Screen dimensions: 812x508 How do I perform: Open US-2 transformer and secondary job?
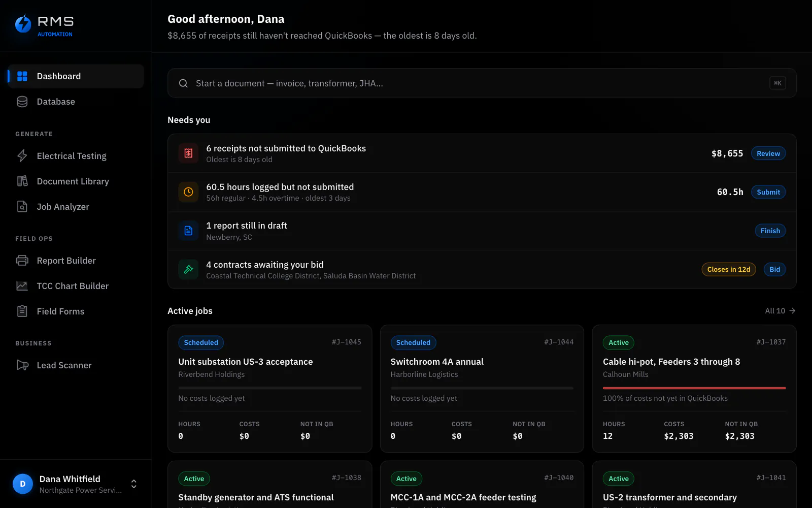694,485
